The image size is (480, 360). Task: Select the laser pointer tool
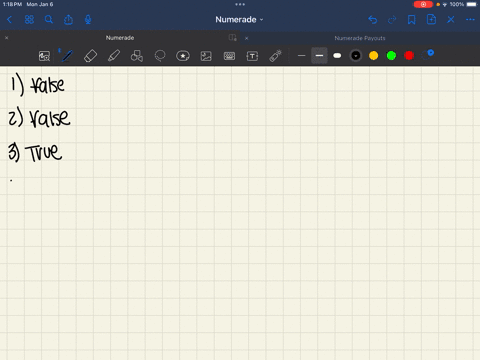click(x=275, y=56)
